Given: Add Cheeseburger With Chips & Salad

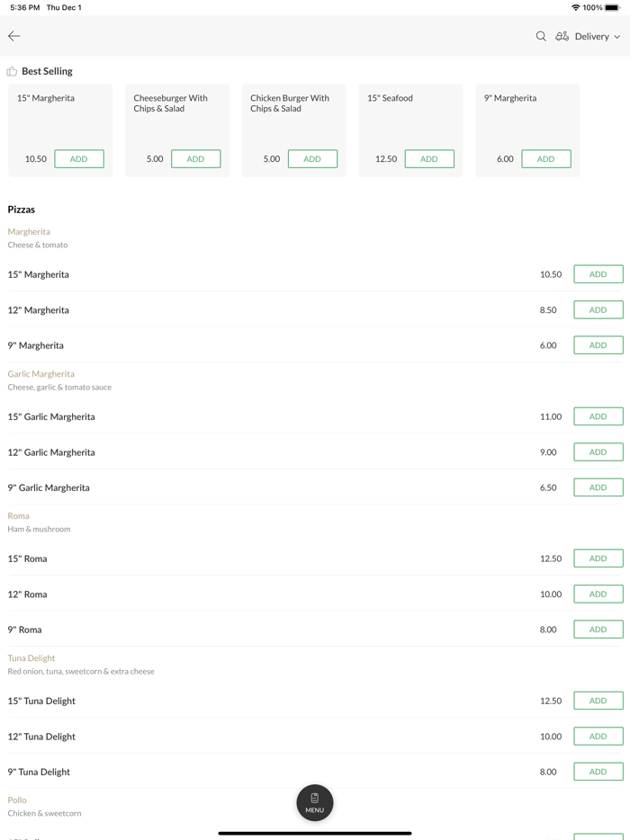Looking at the screenshot, I should click(x=195, y=159).
